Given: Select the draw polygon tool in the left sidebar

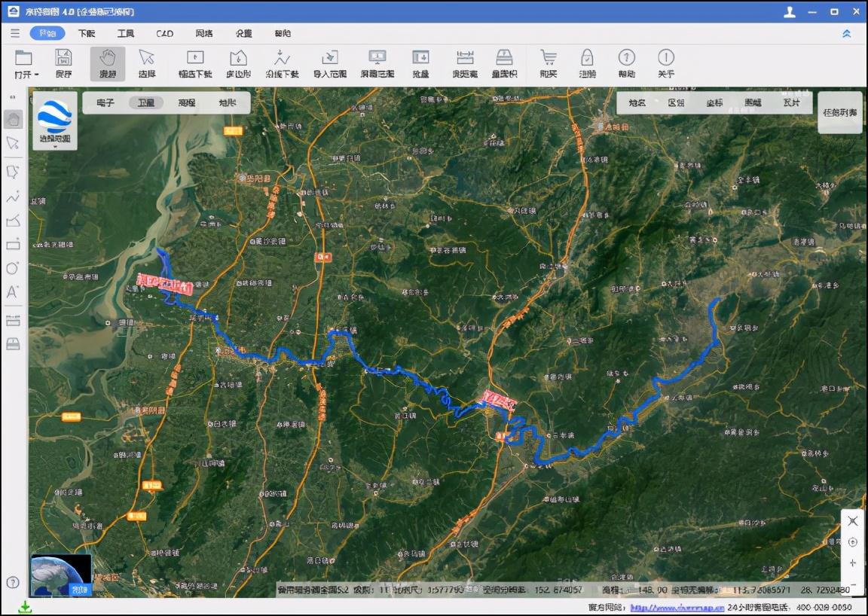Looking at the screenshot, I should (x=13, y=172).
